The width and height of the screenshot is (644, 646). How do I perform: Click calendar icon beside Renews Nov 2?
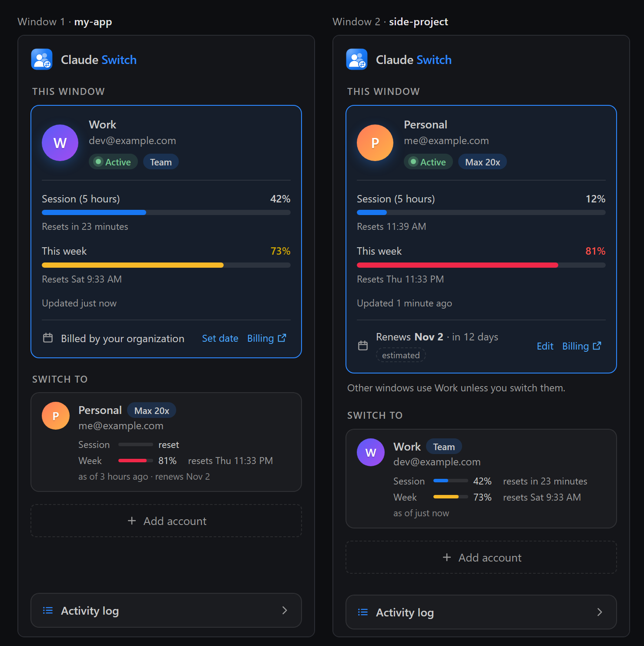363,346
